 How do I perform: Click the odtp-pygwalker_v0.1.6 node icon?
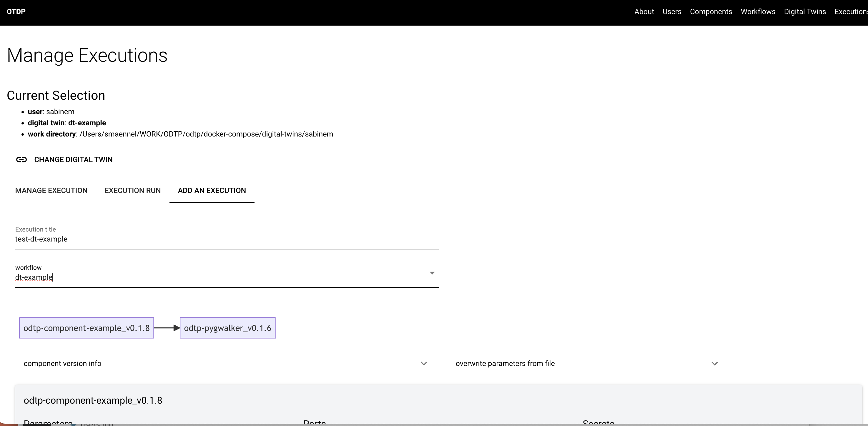(227, 327)
